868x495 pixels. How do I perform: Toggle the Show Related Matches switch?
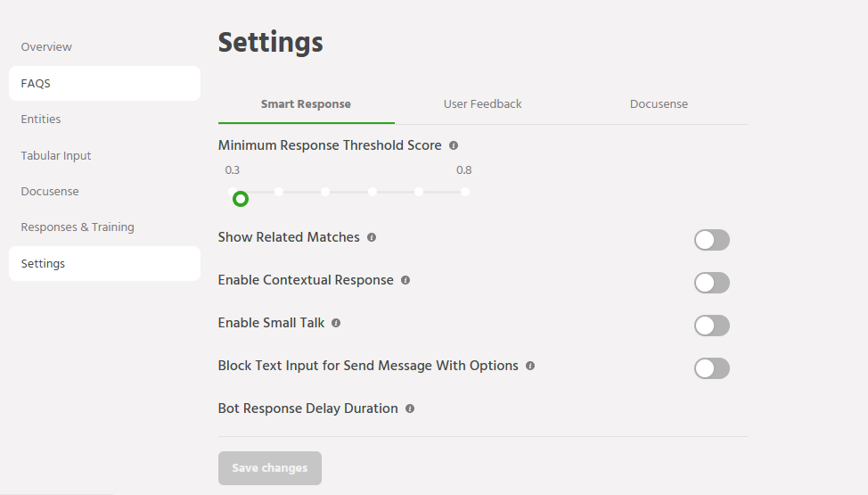(x=711, y=240)
